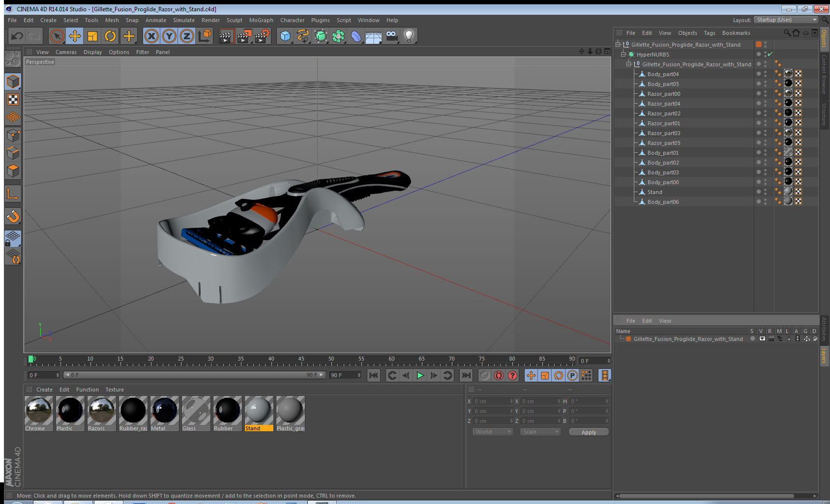Viewport: 830px width, 504px height.
Task: Select Razor_part02 in the object tree
Action: [x=664, y=113]
